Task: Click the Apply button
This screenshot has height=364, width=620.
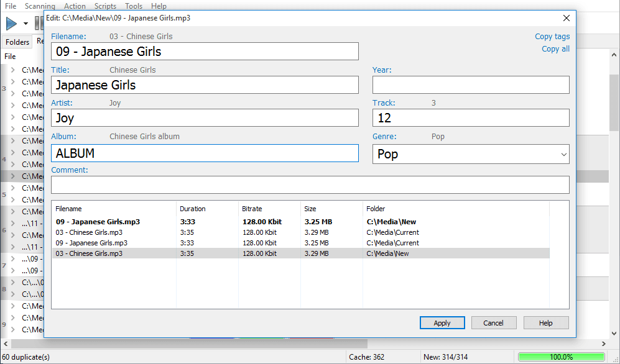Action: coord(442,323)
